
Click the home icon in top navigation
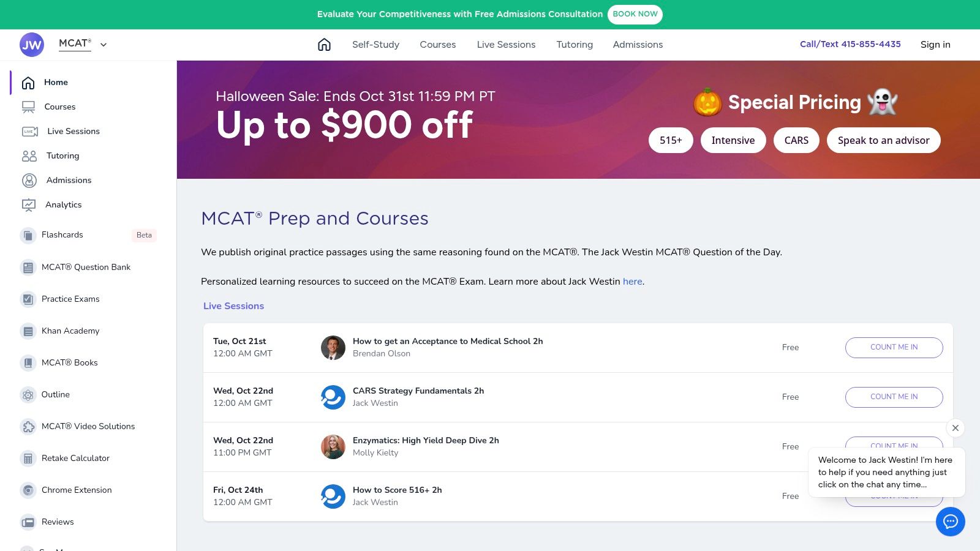click(x=324, y=45)
